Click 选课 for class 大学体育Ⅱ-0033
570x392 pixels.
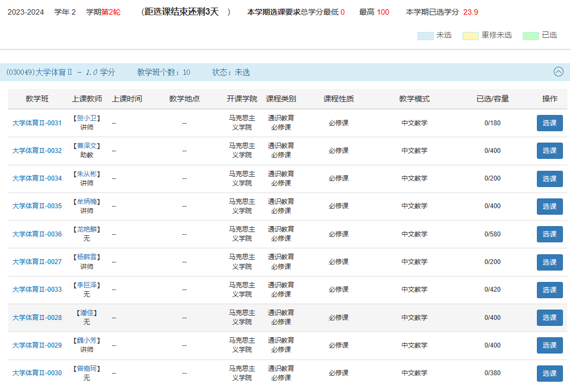(549, 290)
